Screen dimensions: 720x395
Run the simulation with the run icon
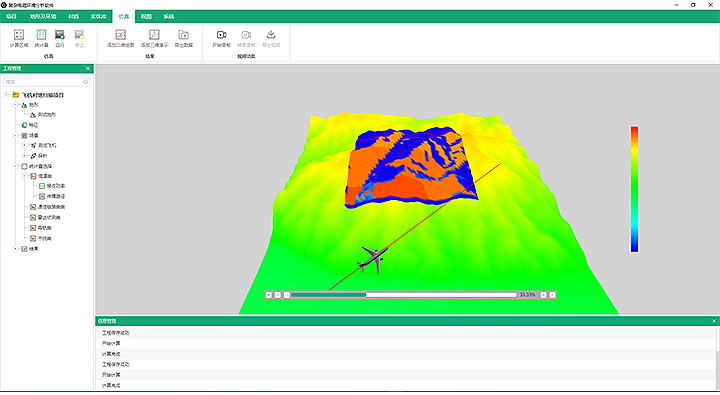(x=60, y=38)
